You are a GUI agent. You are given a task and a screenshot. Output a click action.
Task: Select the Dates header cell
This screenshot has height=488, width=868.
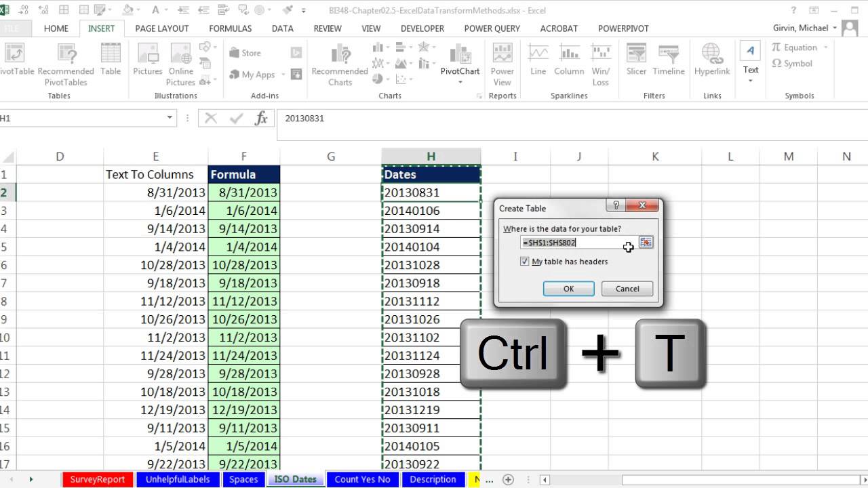click(x=431, y=174)
